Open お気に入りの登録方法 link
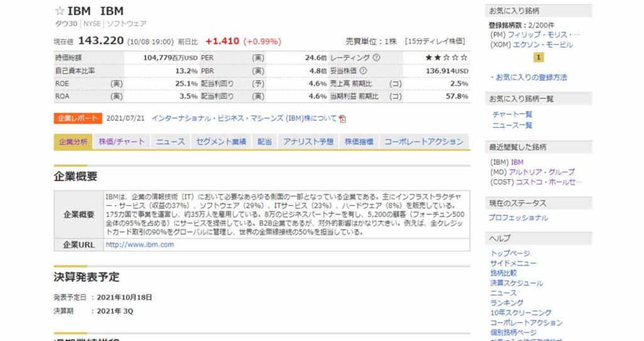Viewport: 644px width, 341px height. tap(531, 77)
